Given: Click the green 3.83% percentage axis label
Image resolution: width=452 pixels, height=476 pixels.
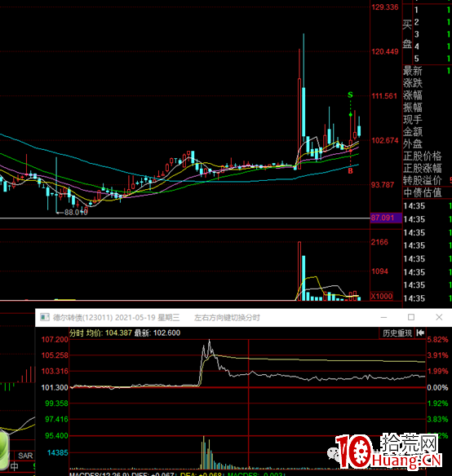Looking at the screenshot, I should [x=437, y=419].
